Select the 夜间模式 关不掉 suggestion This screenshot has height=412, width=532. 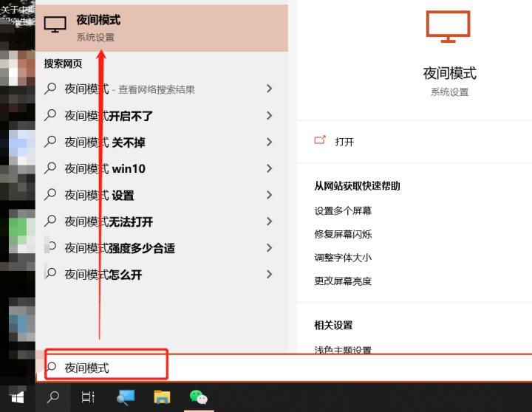[x=162, y=142]
